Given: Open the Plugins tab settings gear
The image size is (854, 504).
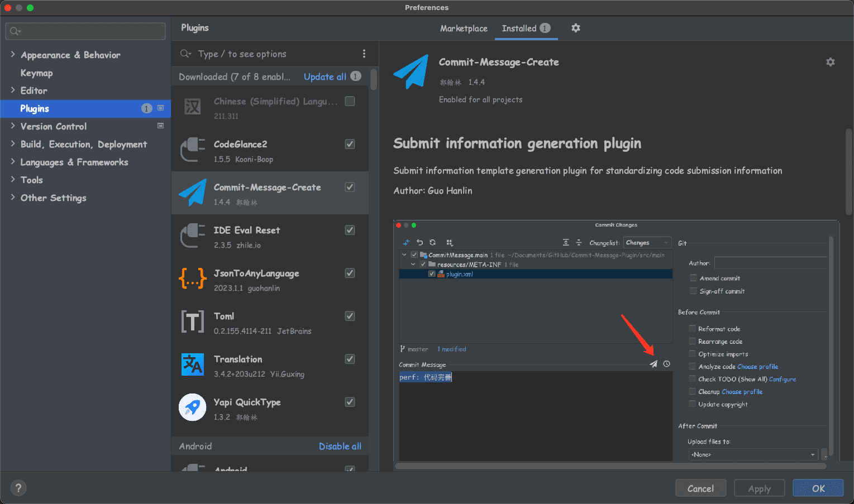Looking at the screenshot, I should [x=576, y=28].
